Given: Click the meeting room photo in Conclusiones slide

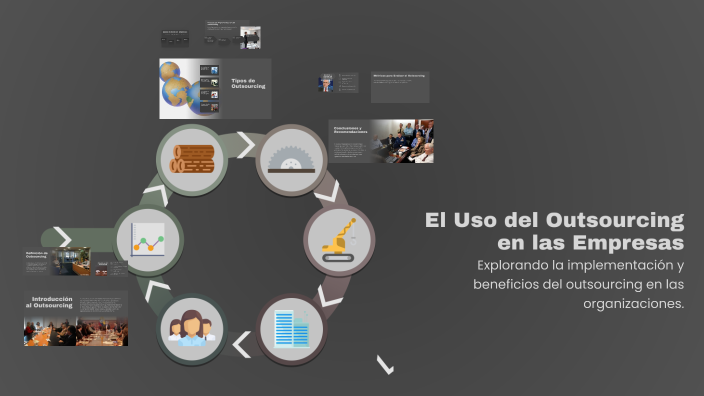Looking at the screenshot, I should [x=403, y=141].
